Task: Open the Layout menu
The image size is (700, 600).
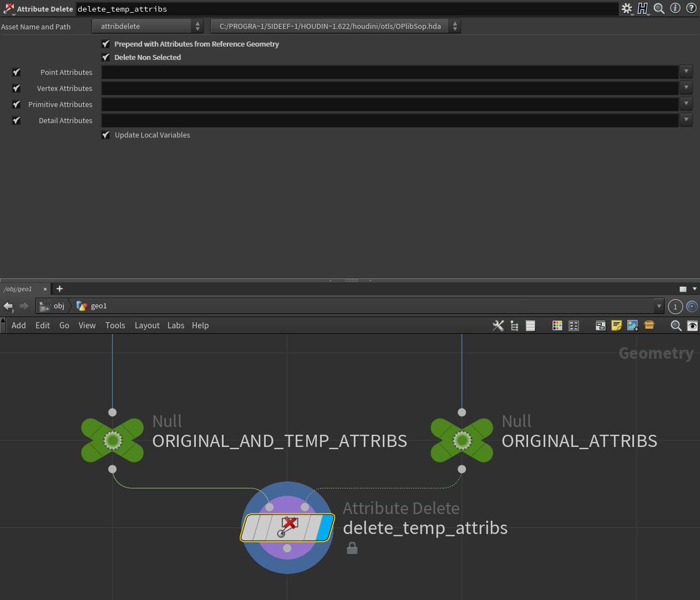Action: point(147,325)
